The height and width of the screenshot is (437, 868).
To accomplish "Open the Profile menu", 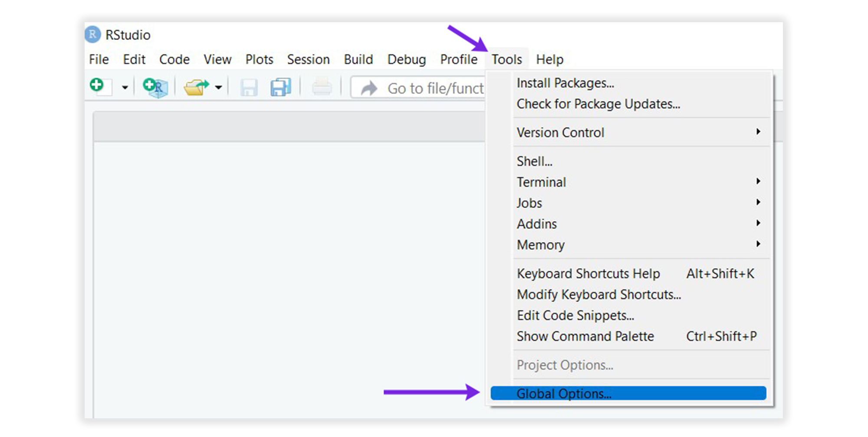I will [459, 59].
